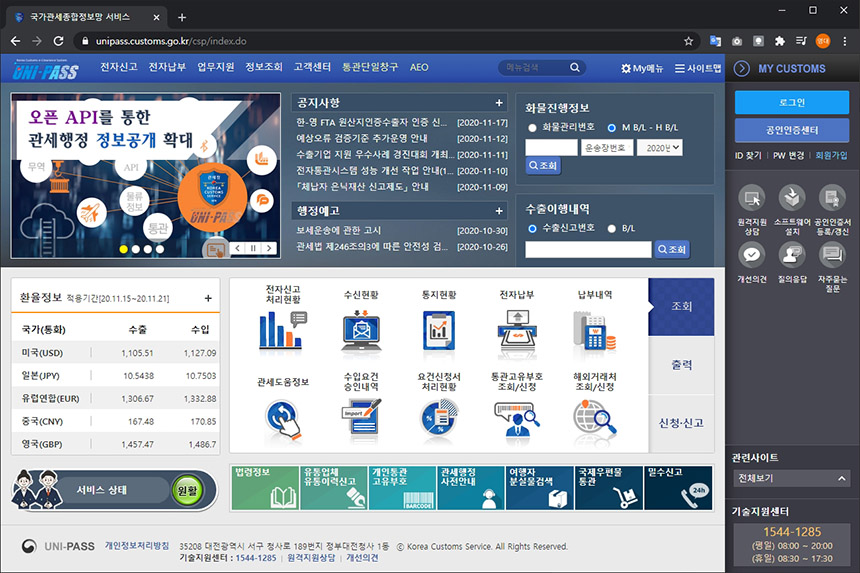Click 운송장번호 input field
Viewport: 860px width, 573px height.
point(607,147)
